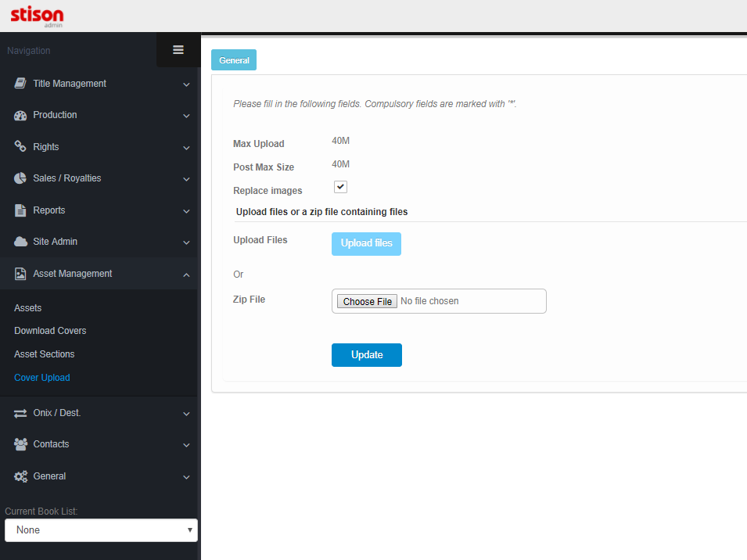Click the hamburger menu icon
Viewport: 747px width, 560px height.
coord(178,50)
